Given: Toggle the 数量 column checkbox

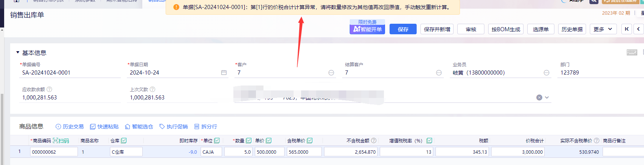Looking at the screenshot, I should point(249,141).
